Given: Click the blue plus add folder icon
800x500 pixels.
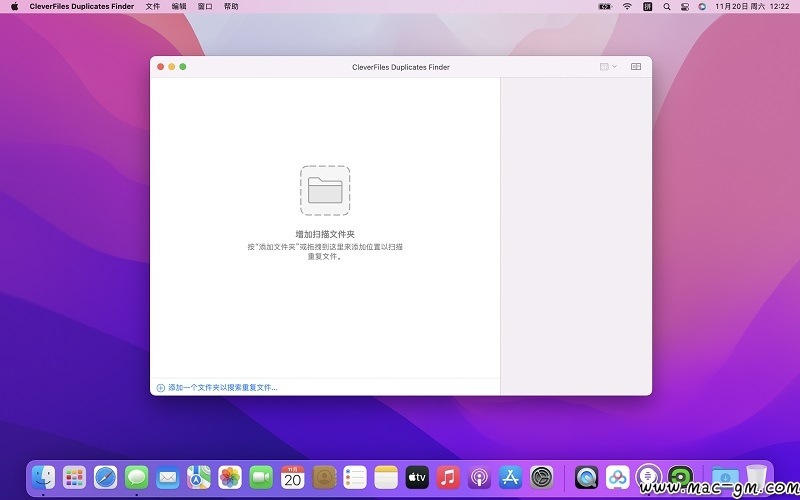Looking at the screenshot, I should [x=160, y=388].
